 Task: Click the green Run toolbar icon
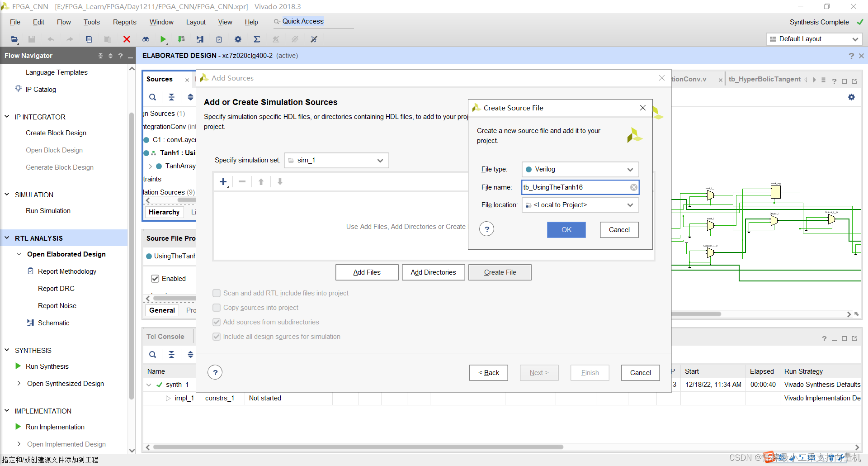pos(163,39)
